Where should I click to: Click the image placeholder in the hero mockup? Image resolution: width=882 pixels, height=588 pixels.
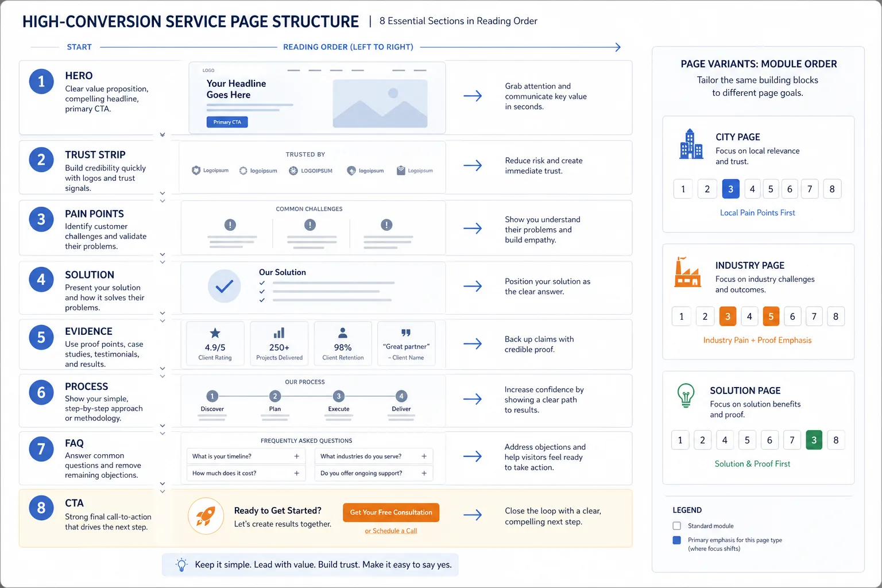point(380,103)
